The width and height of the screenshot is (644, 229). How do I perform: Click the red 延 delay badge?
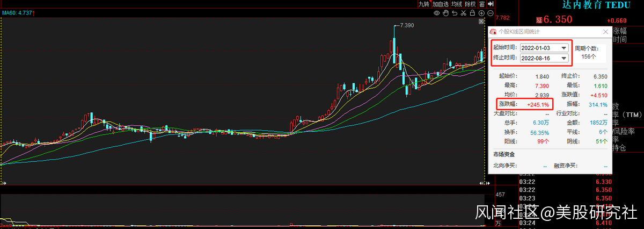(x=538, y=19)
